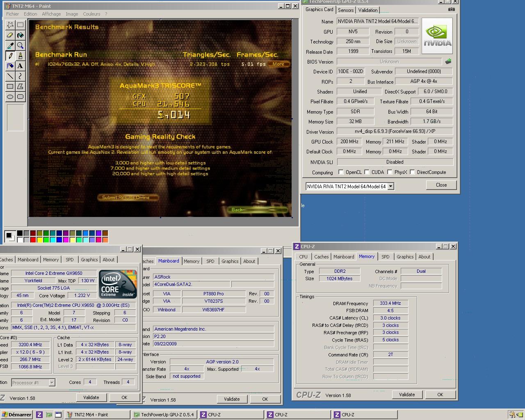The width and height of the screenshot is (525, 420).
Task: Launch CPU-Z from the quick launch icon
Action: point(39,415)
